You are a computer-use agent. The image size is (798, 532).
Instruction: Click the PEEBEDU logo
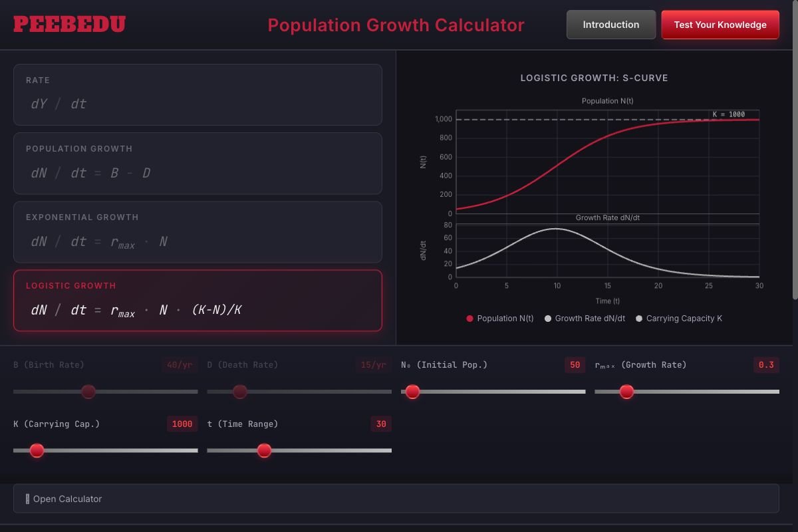[x=69, y=23]
